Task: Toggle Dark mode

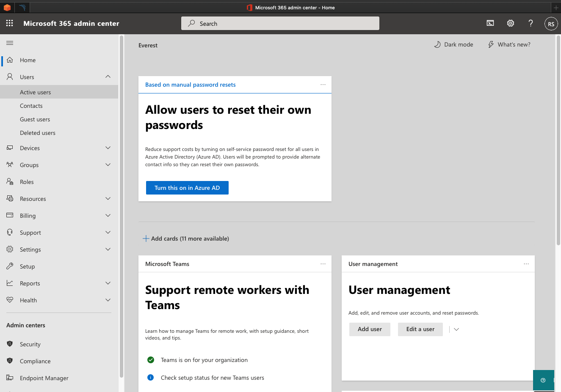Action: [453, 44]
